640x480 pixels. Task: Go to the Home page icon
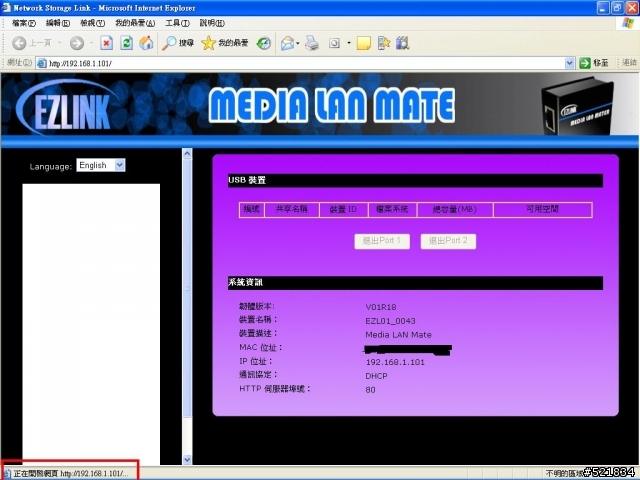click(x=146, y=43)
